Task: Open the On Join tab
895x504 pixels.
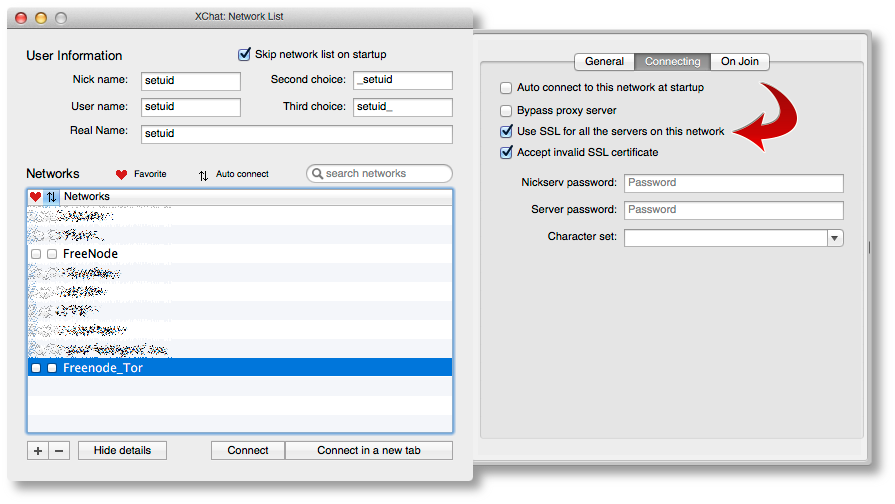Action: click(x=740, y=62)
